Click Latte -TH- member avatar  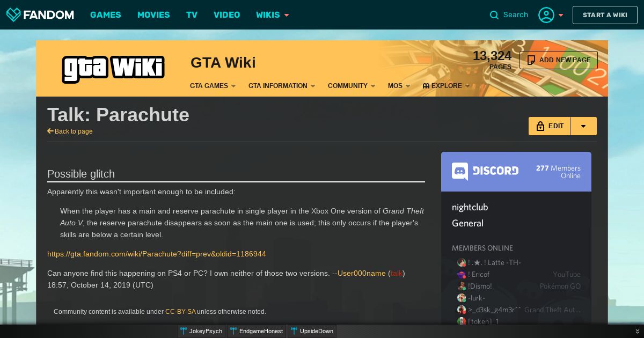click(x=461, y=262)
